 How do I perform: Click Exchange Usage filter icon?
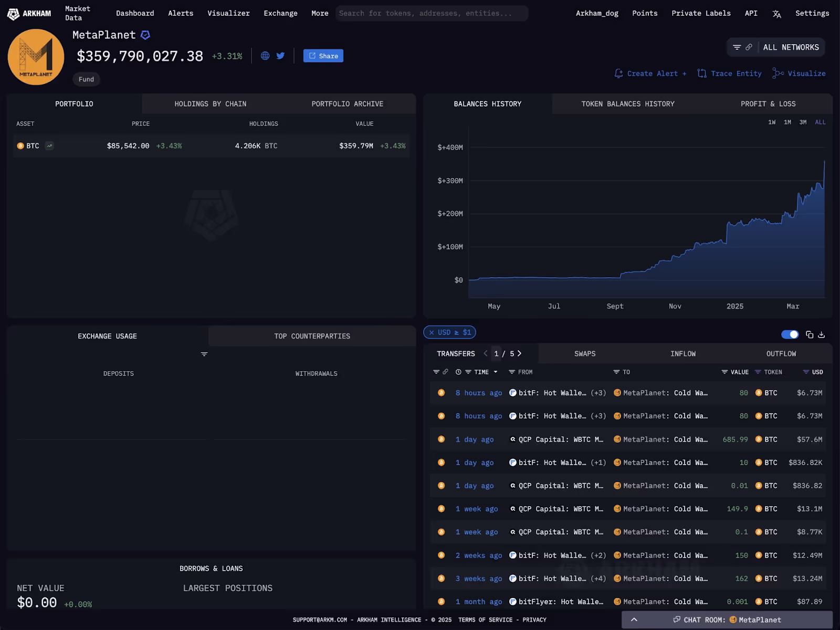204,354
